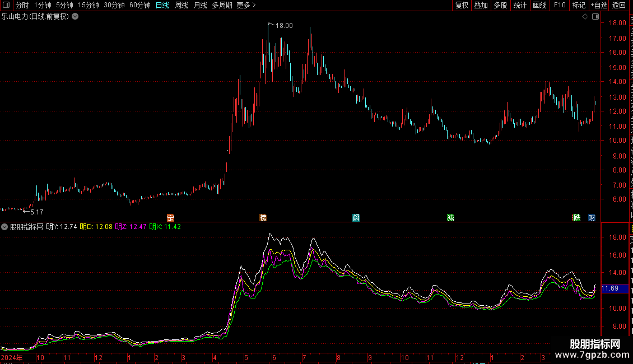The width and height of the screenshot is (633, 364).
Task: Click the orange 定 event marker
Action: 171,218
